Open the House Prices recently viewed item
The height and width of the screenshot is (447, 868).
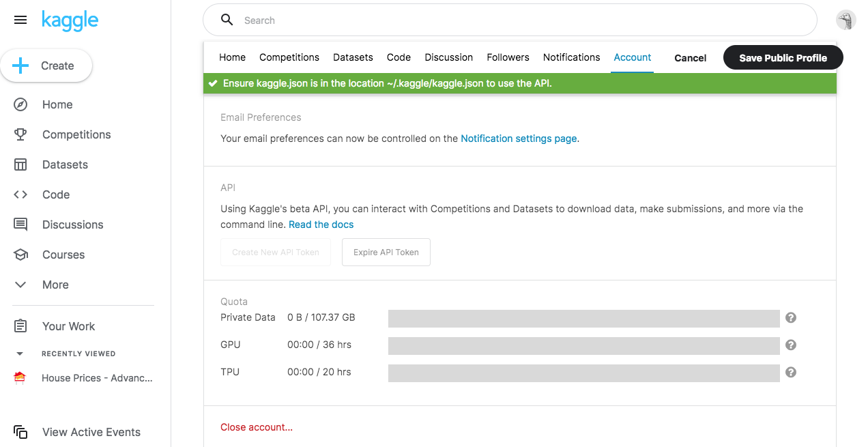point(97,378)
